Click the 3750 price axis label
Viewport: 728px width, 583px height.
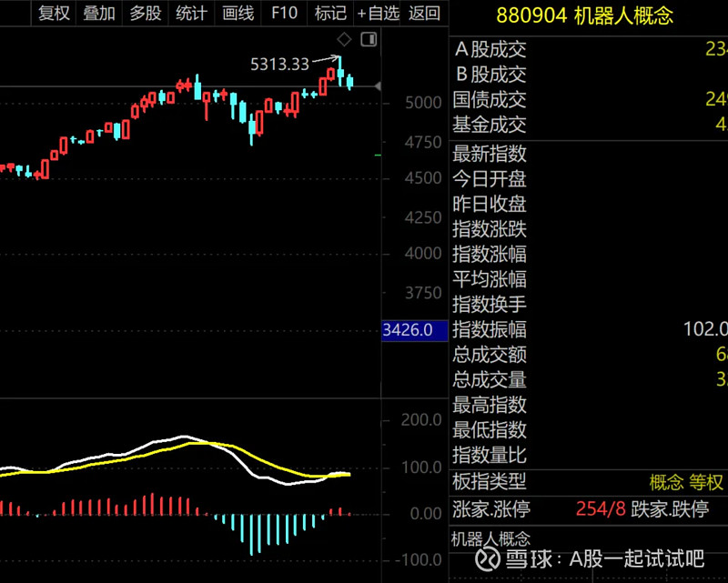tap(423, 293)
